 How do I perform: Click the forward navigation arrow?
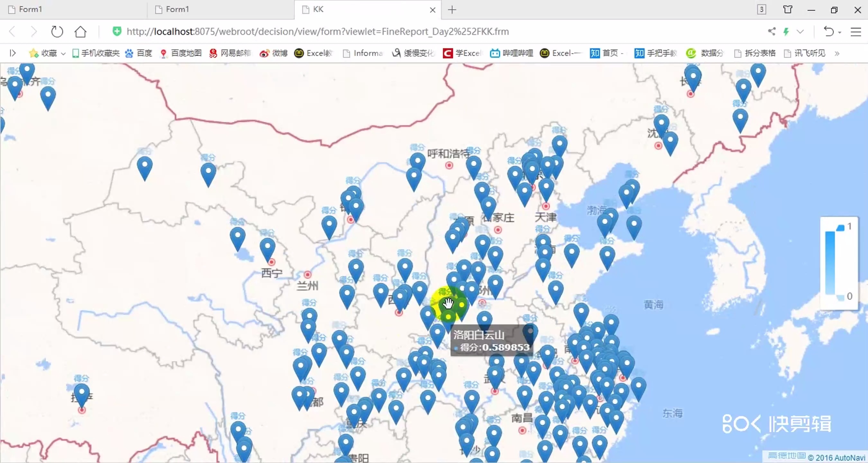click(34, 31)
